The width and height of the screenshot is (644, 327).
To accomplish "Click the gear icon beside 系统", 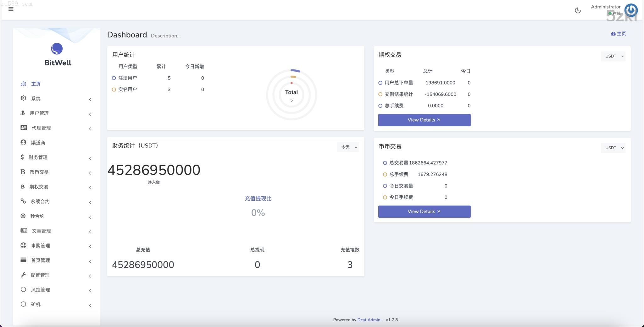I will coord(23,98).
